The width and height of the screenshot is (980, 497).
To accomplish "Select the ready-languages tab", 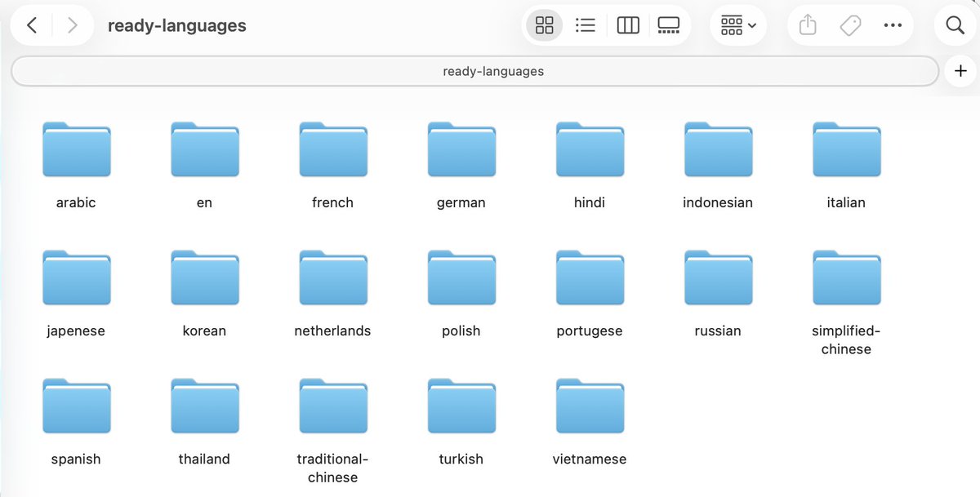I will (474, 71).
